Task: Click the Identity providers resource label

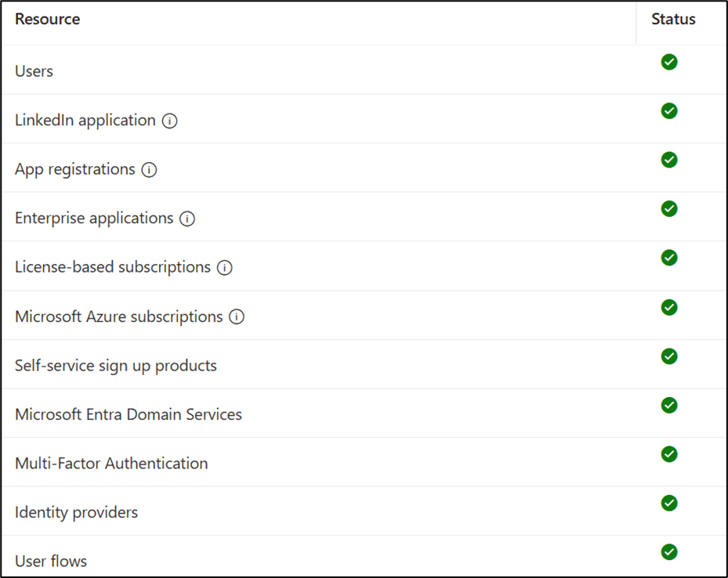Action: (x=76, y=513)
